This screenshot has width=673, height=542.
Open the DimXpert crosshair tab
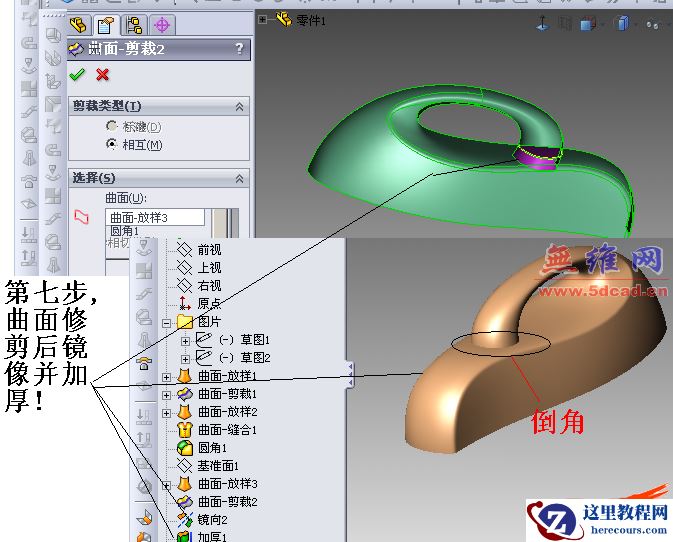[x=161, y=26]
